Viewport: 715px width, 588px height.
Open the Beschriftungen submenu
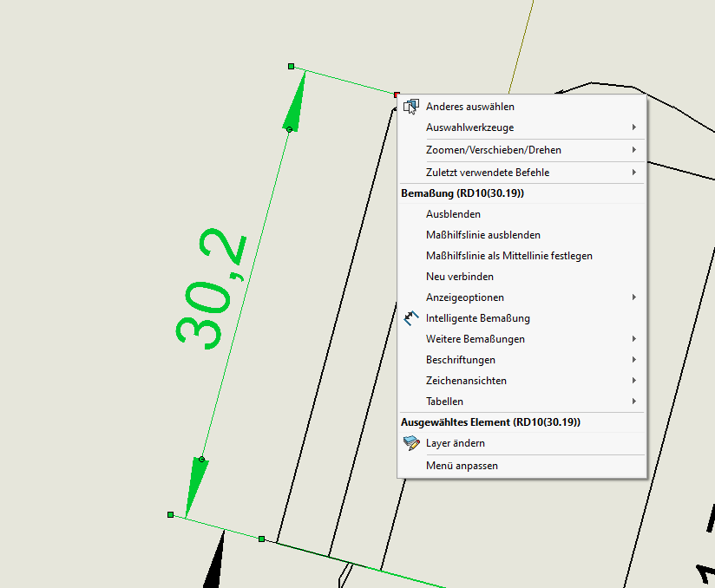pos(521,360)
